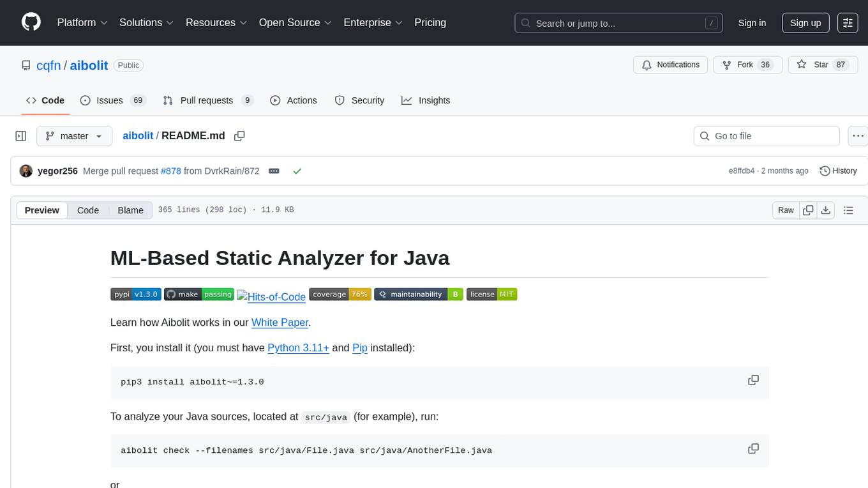This screenshot has width=868, height=488.
Task: Open the Python 3.11+ link
Action: (x=298, y=348)
